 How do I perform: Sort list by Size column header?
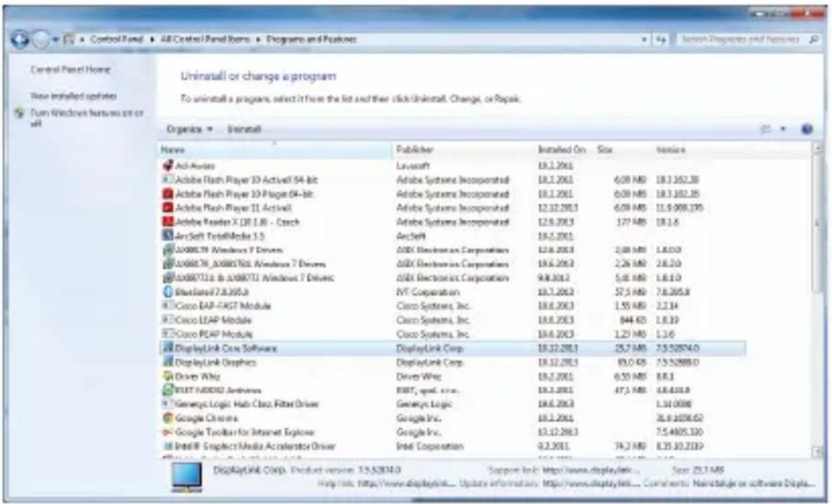click(622, 151)
